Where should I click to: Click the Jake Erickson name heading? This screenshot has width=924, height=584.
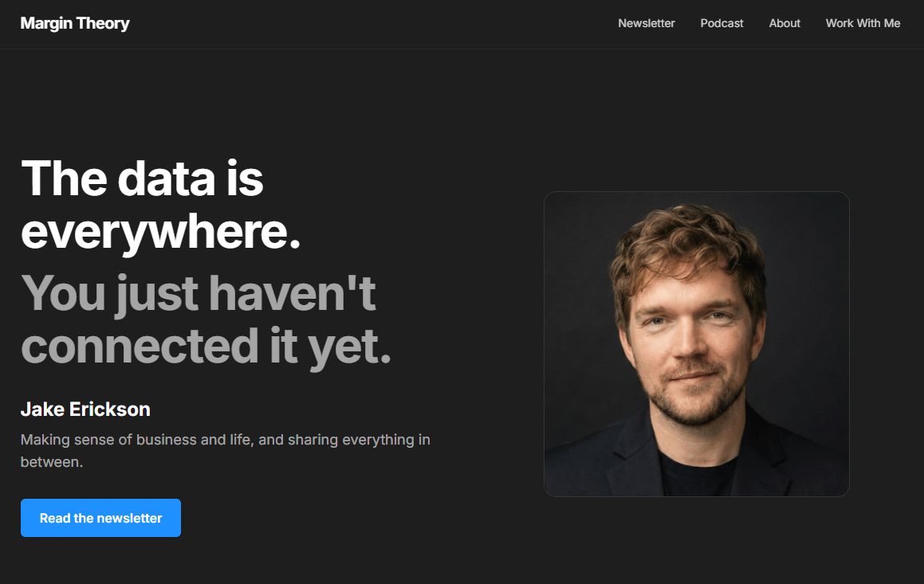[x=85, y=410]
